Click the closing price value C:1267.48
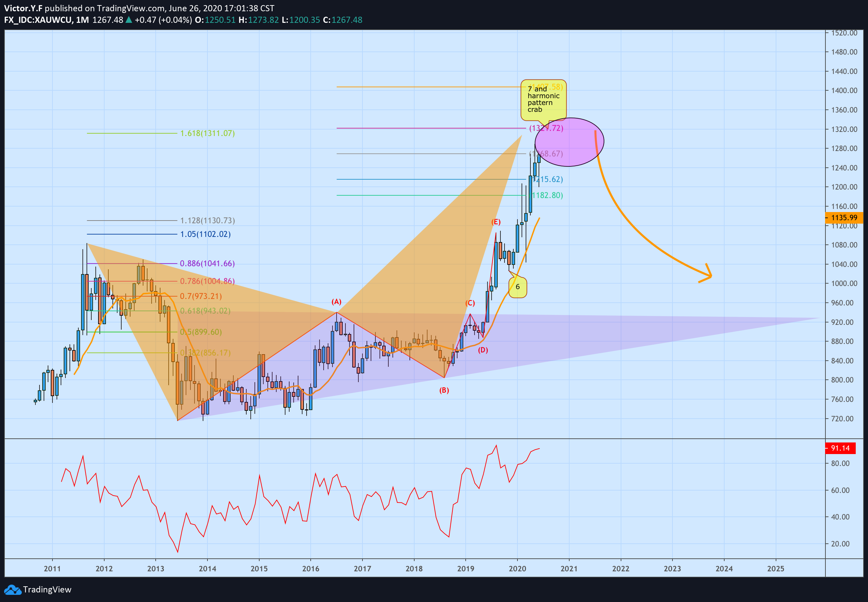Screen dimensions: 868x602 (x=343, y=20)
